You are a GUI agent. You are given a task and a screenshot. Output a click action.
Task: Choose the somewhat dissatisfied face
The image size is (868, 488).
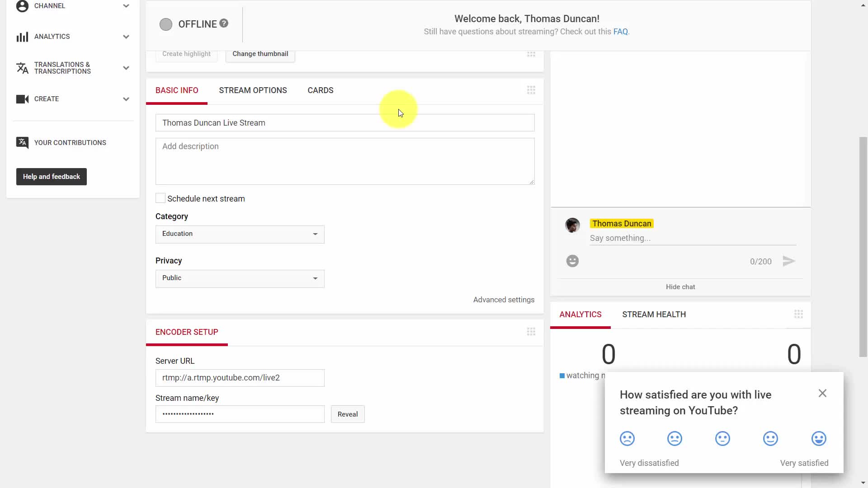pos(675,439)
